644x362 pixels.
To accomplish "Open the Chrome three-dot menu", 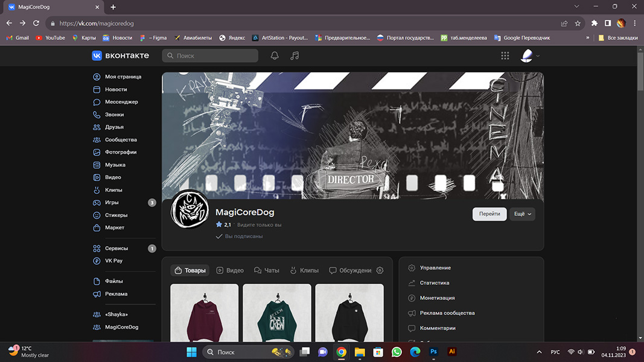I will click(x=634, y=24).
